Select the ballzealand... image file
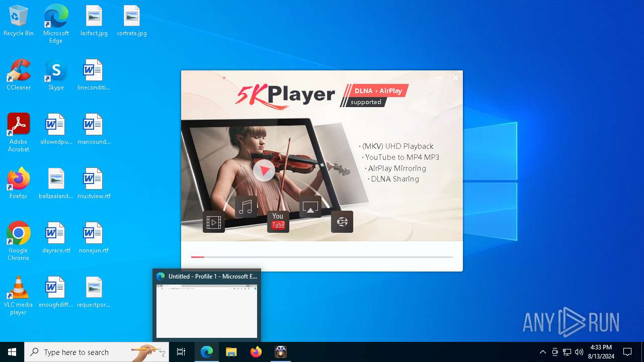 pos(56,184)
